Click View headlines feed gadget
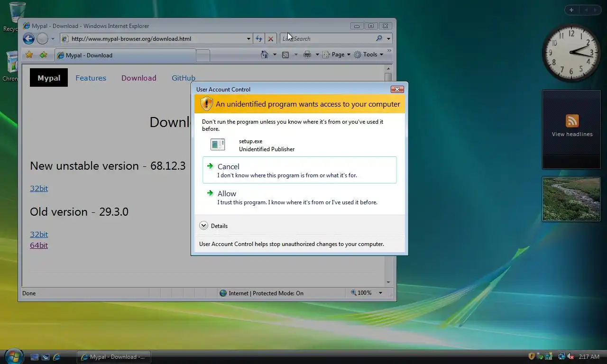 pyautogui.click(x=571, y=129)
